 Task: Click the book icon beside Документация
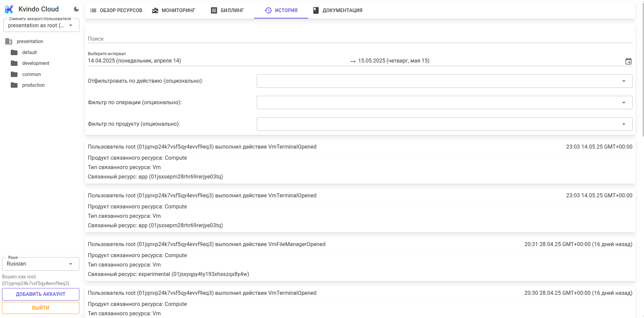click(316, 10)
